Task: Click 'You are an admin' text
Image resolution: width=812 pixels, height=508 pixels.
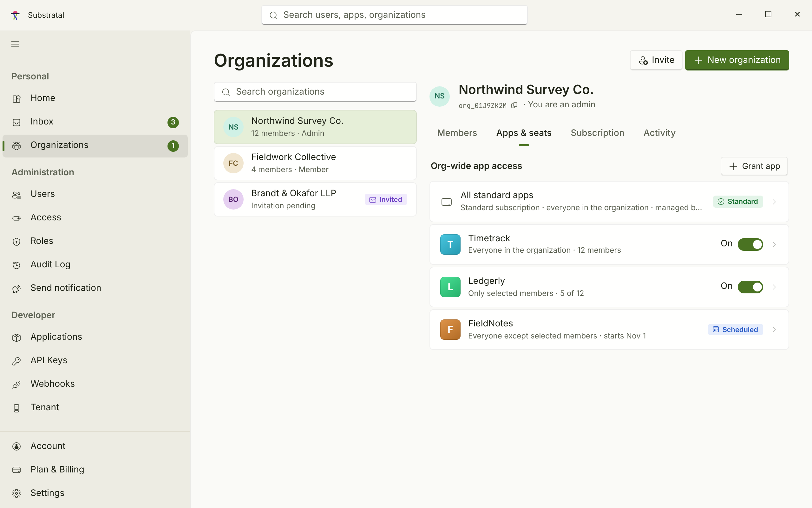Action: [x=561, y=105]
